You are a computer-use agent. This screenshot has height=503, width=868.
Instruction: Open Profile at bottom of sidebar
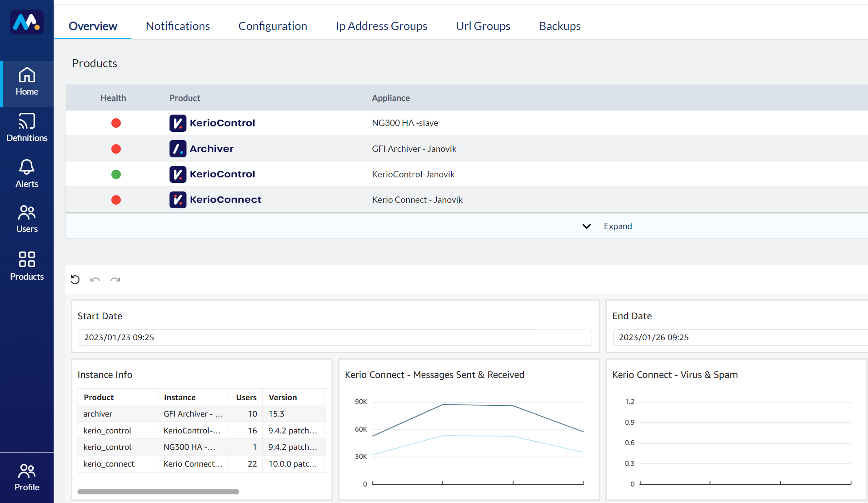pos(27,478)
